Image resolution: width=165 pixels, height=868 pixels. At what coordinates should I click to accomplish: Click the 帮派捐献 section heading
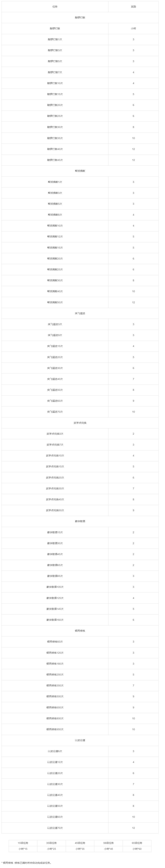(x=80, y=171)
